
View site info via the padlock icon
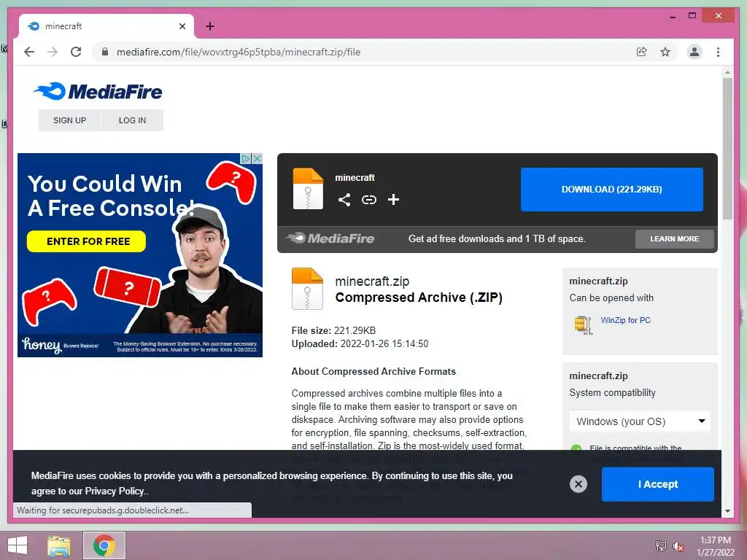105,52
